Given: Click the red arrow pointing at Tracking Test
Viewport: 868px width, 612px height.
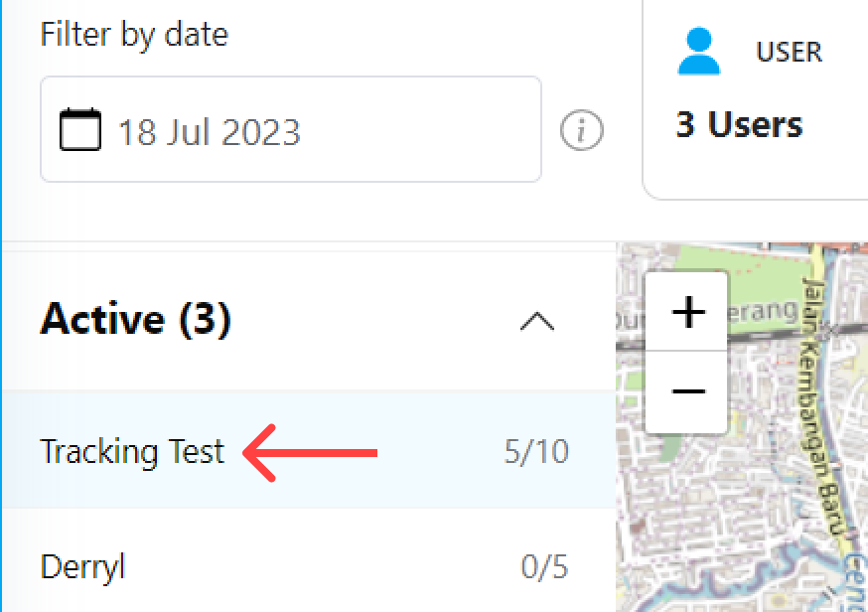Looking at the screenshot, I should [311, 453].
